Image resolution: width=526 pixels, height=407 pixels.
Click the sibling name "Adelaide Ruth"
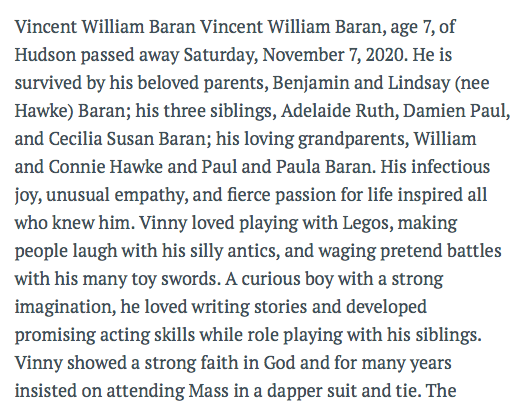[337, 111]
